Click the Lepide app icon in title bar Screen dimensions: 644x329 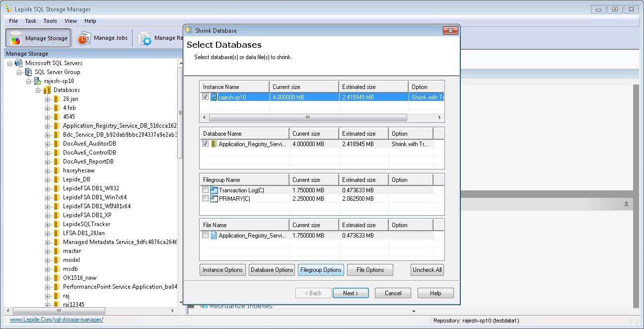coord(9,9)
